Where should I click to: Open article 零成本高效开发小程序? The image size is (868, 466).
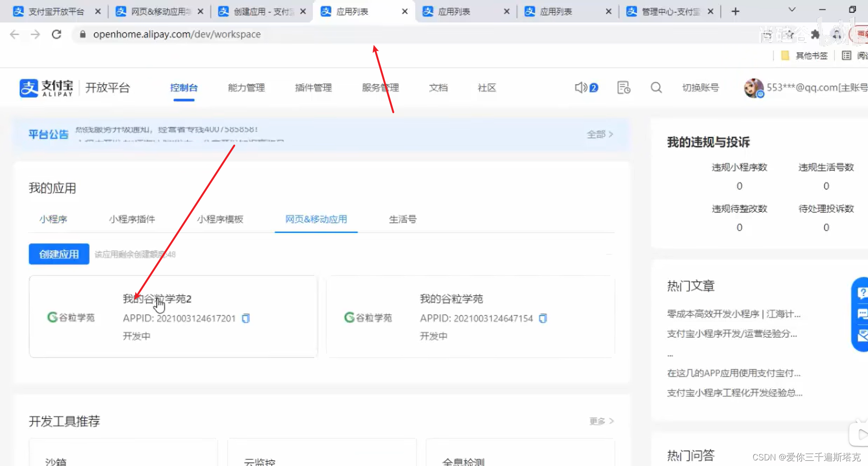[734, 314]
